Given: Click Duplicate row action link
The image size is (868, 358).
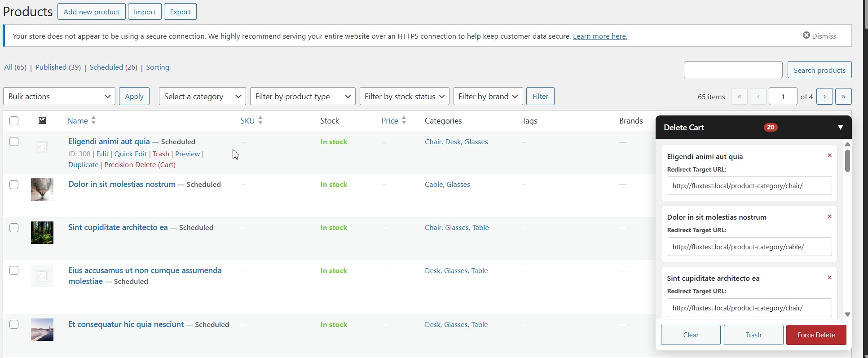Looking at the screenshot, I should click(83, 164).
